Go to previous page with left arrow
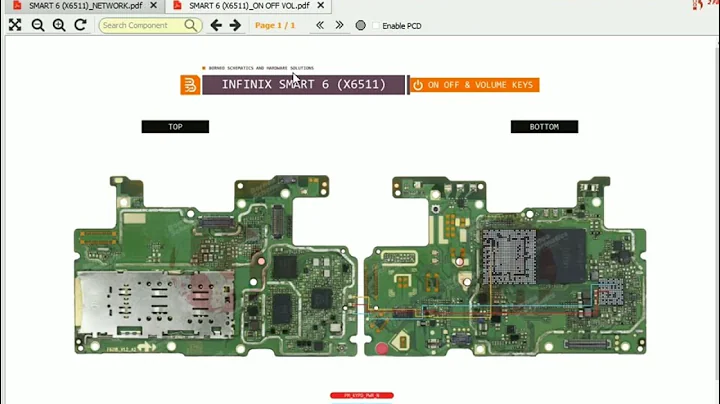 [216, 25]
